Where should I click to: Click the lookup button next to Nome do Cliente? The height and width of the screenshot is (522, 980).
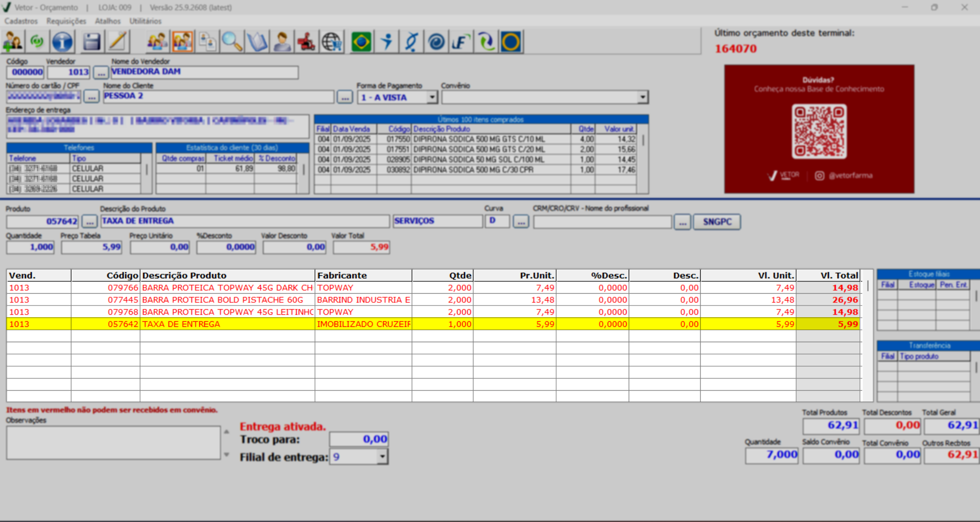click(345, 97)
